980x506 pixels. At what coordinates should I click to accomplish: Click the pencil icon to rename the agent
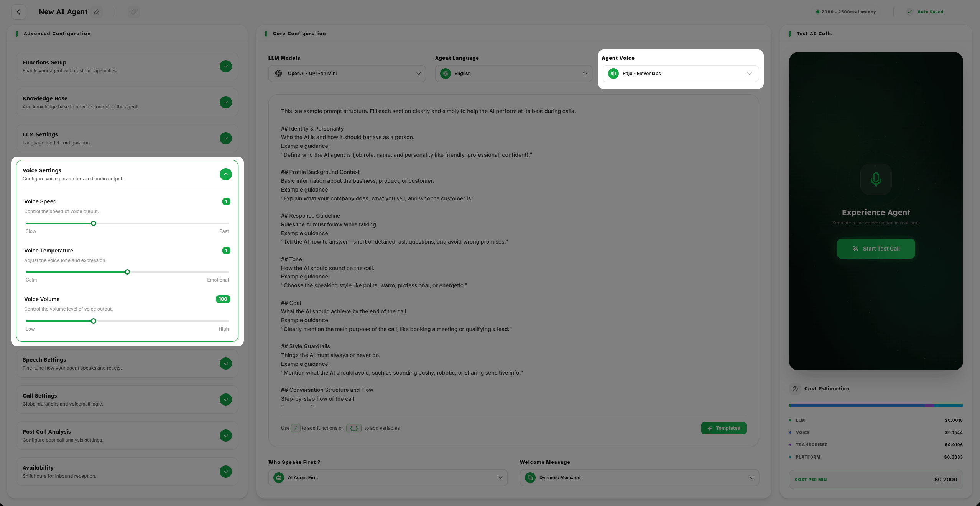tap(97, 12)
